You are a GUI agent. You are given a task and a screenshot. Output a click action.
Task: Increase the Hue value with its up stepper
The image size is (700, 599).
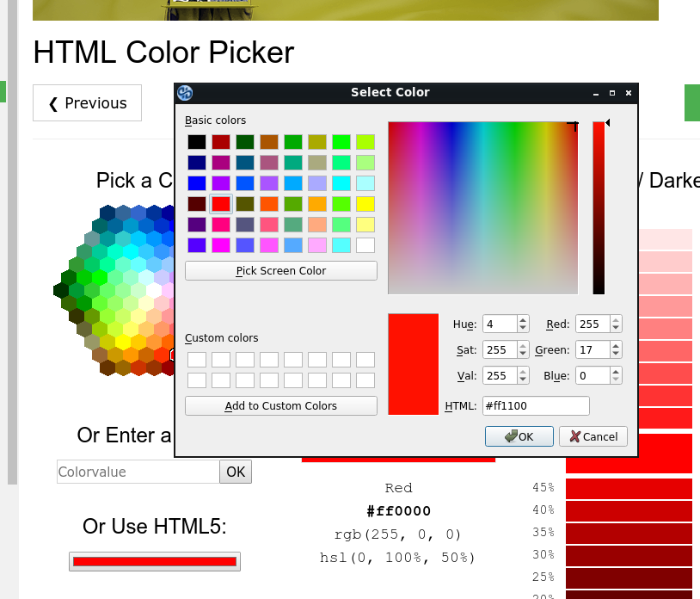(x=523, y=320)
